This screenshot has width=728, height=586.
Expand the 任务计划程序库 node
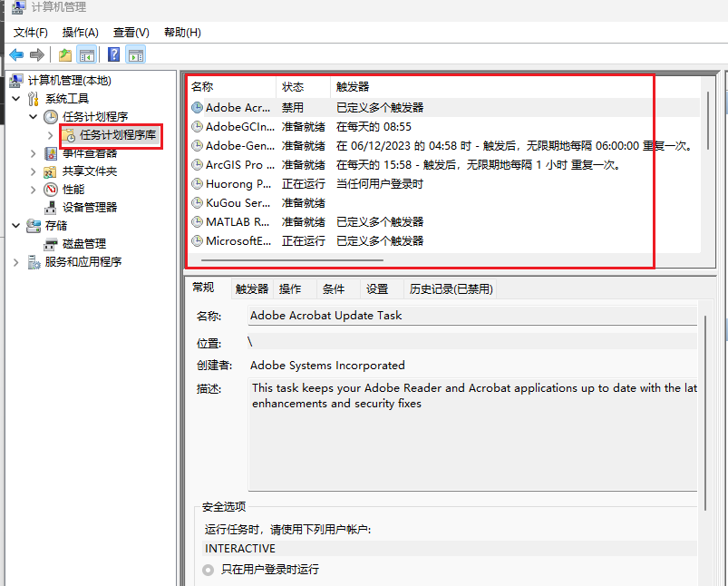51,135
